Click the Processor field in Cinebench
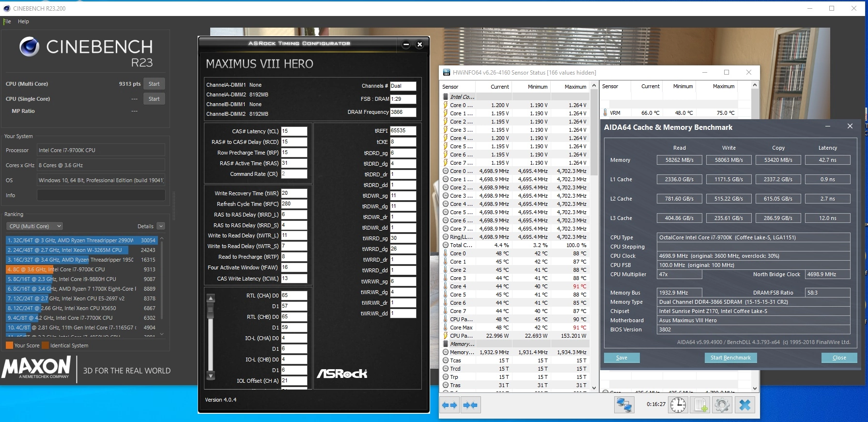The height and width of the screenshot is (422, 868). tap(101, 150)
